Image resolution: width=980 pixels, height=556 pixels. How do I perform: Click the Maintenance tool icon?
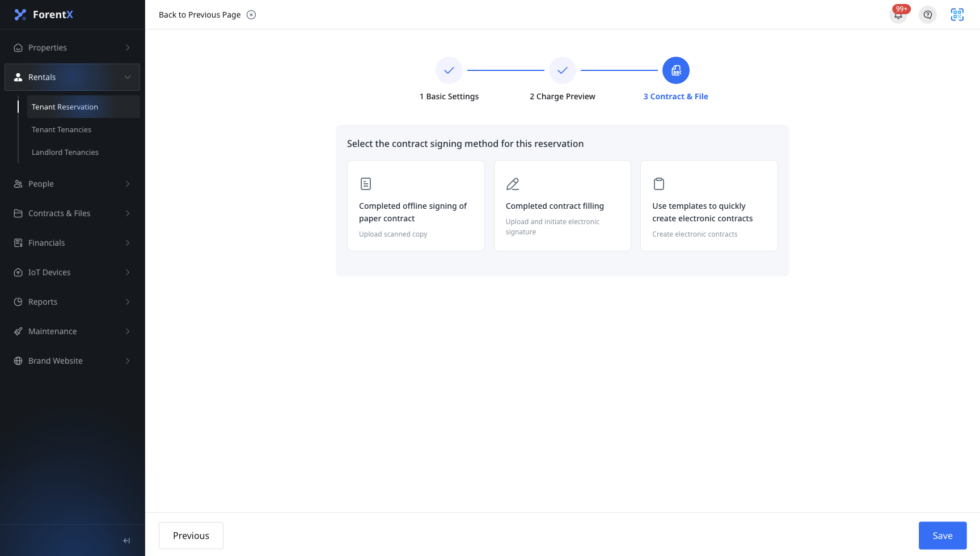click(x=18, y=331)
